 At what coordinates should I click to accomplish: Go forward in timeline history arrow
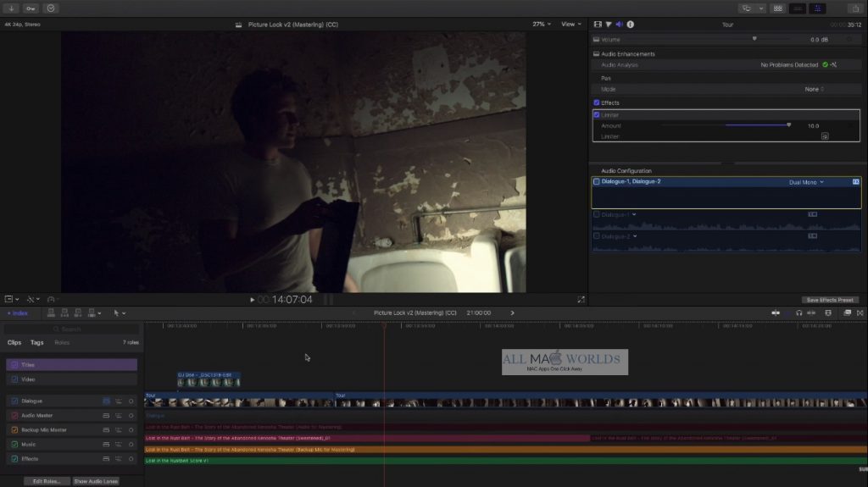[512, 313]
